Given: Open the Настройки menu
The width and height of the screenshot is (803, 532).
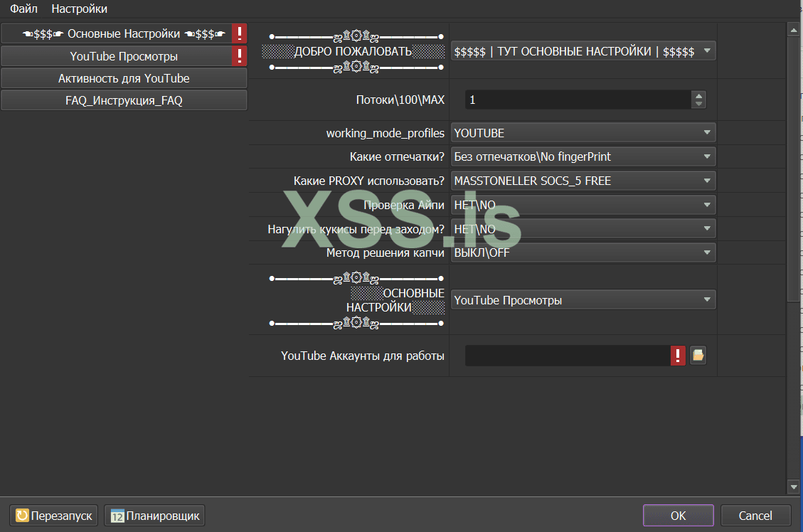Looking at the screenshot, I should coord(80,9).
